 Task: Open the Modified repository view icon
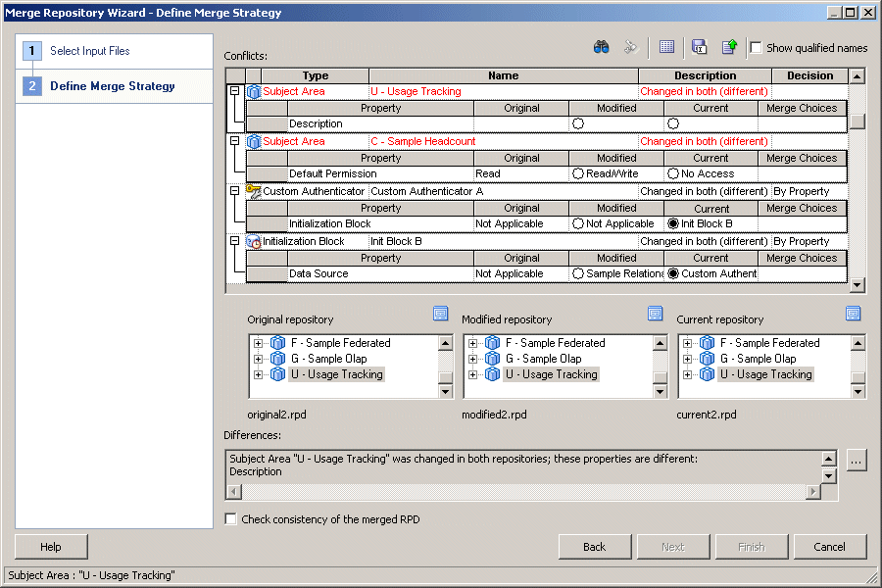click(656, 314)
